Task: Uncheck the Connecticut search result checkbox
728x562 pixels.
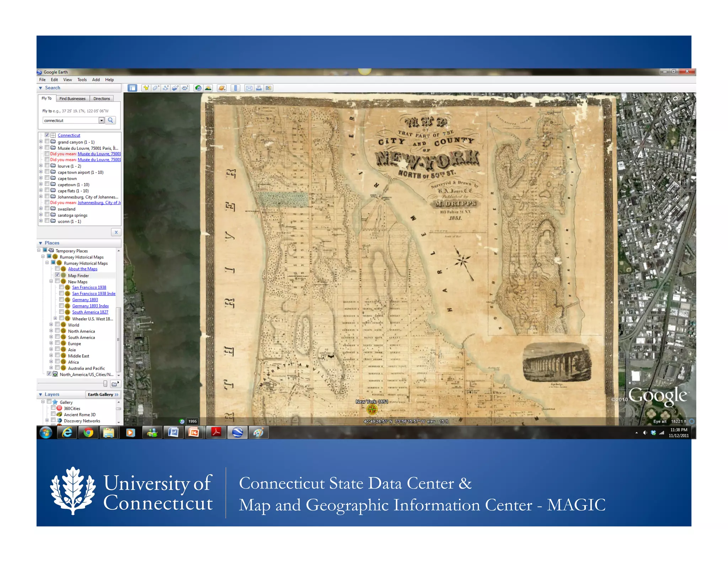Action: pos(47,135)
